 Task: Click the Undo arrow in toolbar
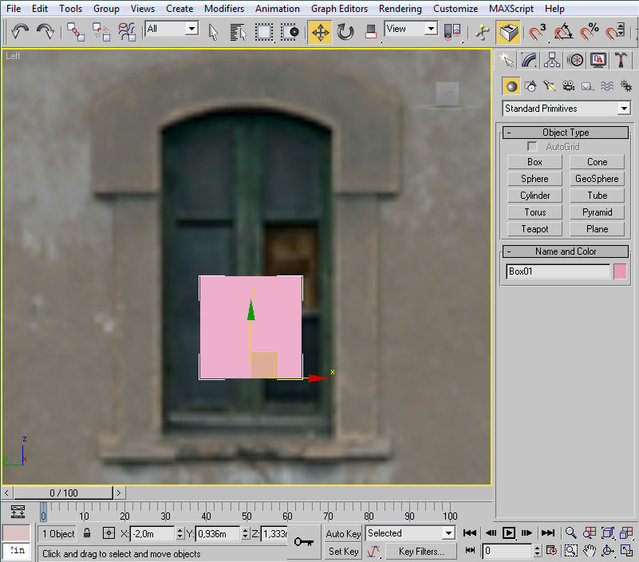(20, 31)
